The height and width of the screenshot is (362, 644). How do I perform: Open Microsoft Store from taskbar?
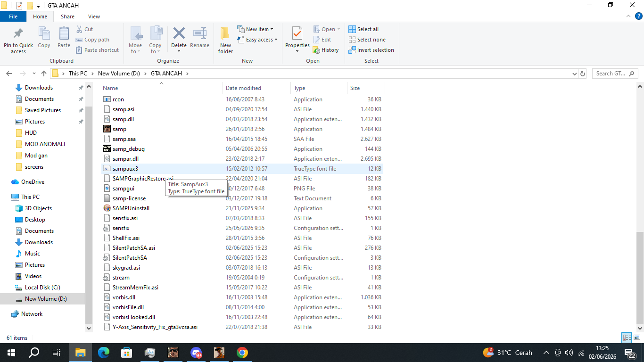click(x=127, y=353)
